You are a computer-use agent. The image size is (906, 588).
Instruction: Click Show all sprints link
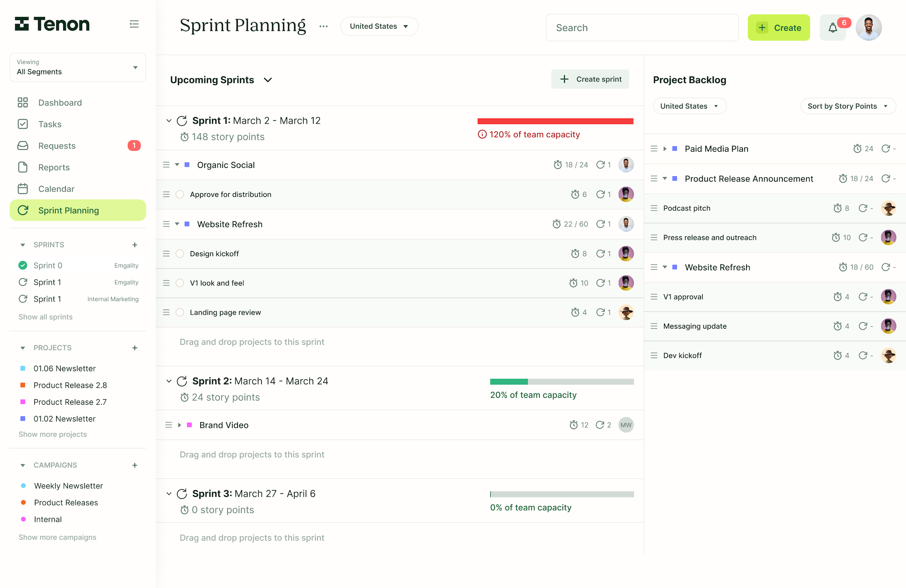[45, 317]
